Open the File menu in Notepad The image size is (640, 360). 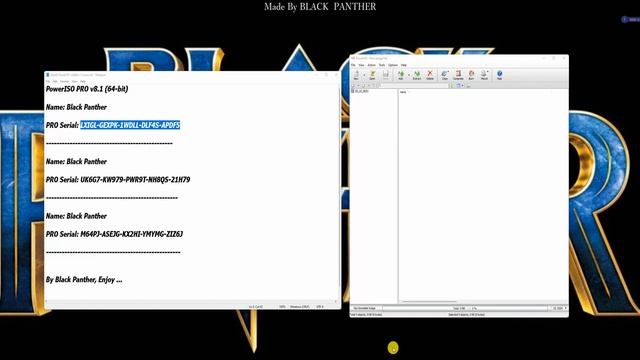click(48, 82)
